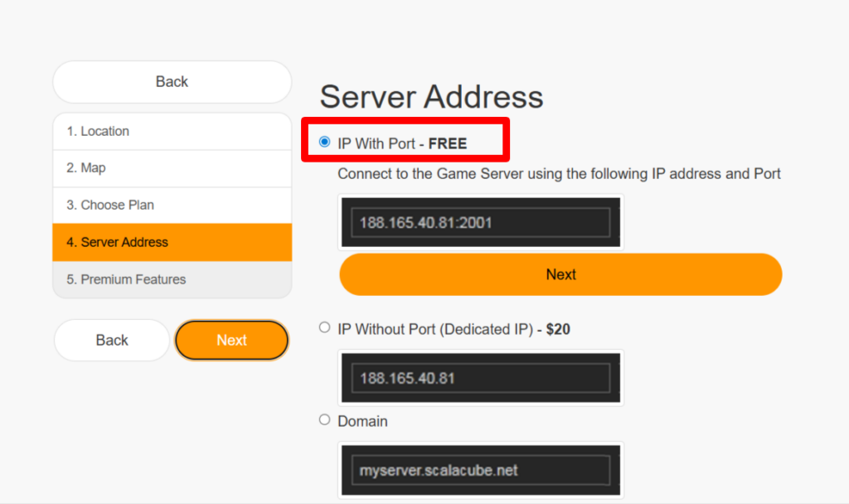Viewport: 849px width, 504px height.
Task: Click the dedicated IP 188.165.40.81 field
Action: point(480,378)
